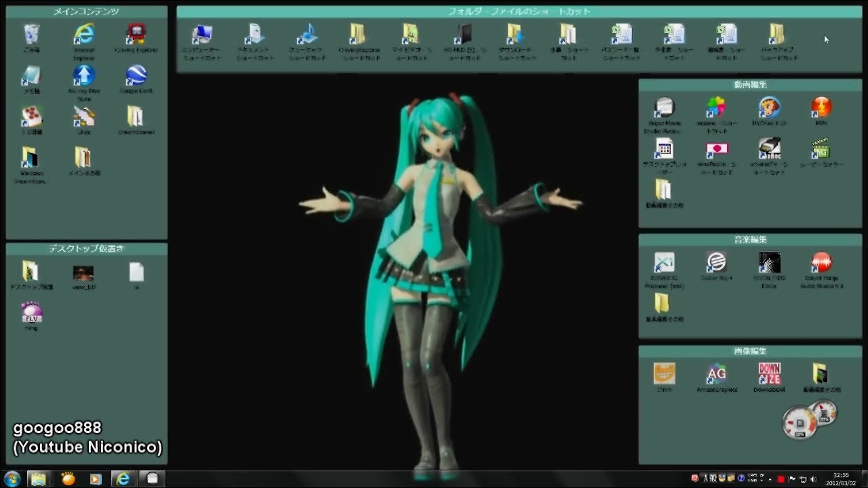868x488 pixels.
Task: Open the colorful flower icon shortcut in 動画編集
Action: [716, 108]
